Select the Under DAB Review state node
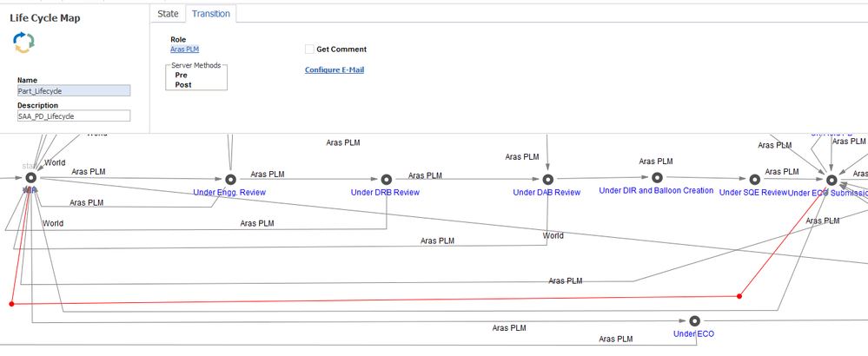This screenshot has width=868, height=356. [547, 179]
